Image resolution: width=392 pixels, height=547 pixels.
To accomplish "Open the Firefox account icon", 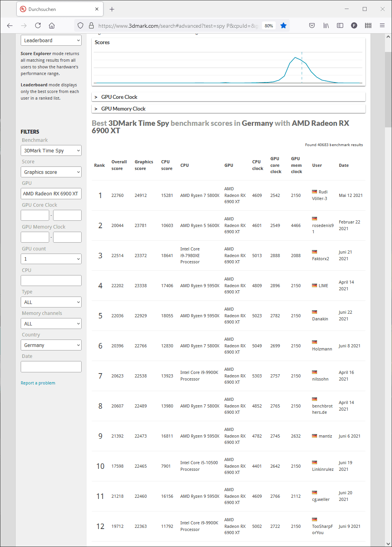I will click(x=354, y=25).
